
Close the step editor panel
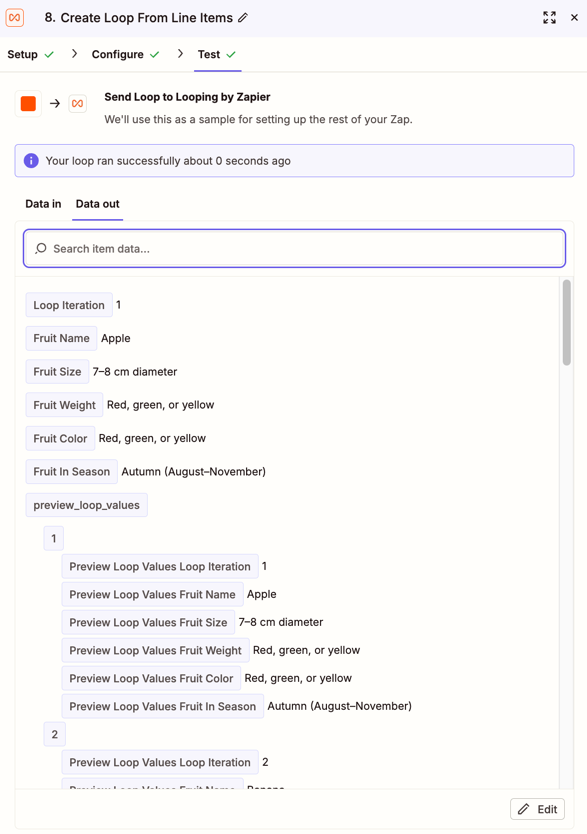[x=574, y=18]
